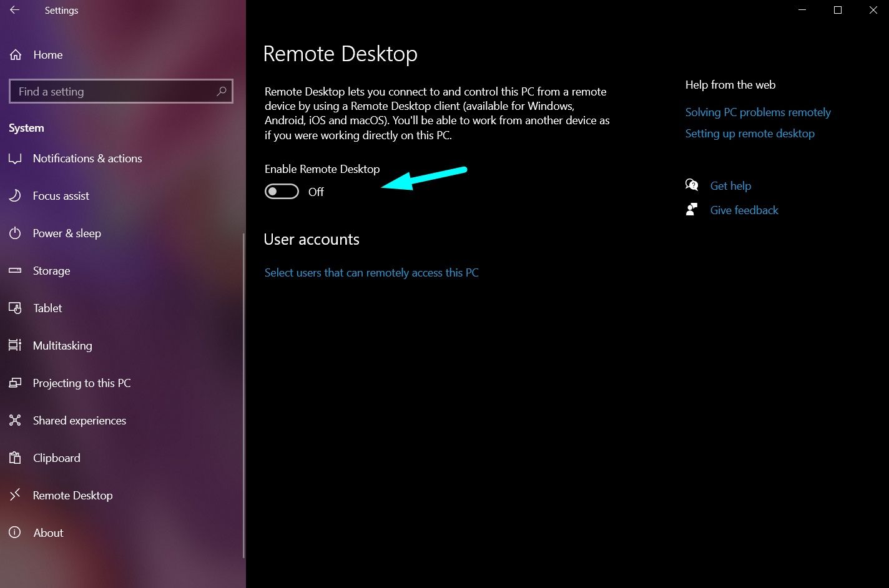Click the Get help link text
This screenshot has width=889, height=588.
pyautogui.click(x=730, y=186)
